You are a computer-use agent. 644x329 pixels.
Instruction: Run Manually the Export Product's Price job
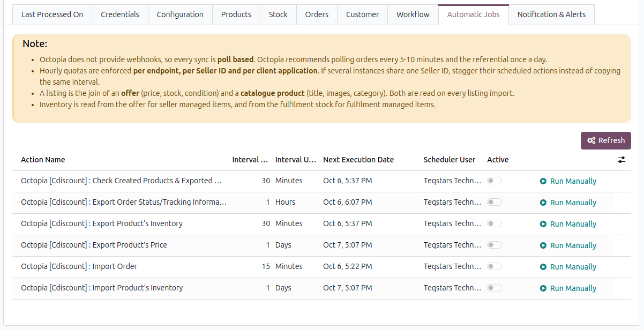[568, 245]
